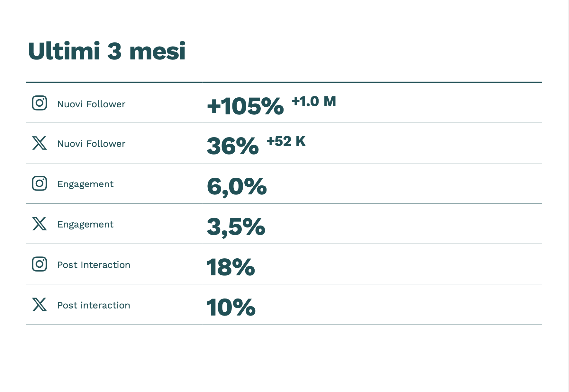
Task: Select the 3,5% engagement value
Action: click(x=236, y=227)
